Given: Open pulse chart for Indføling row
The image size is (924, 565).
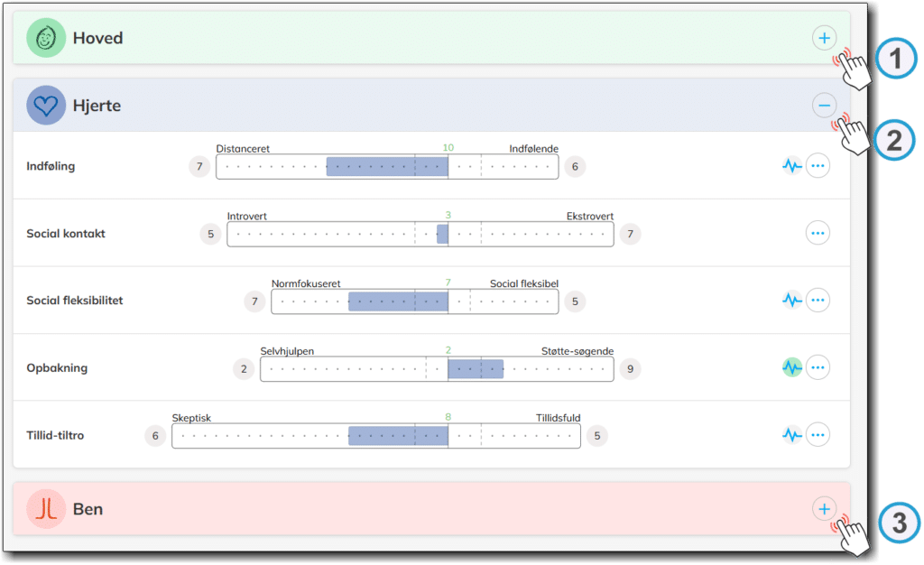Looking at the screenshot, I should (791, 166).
